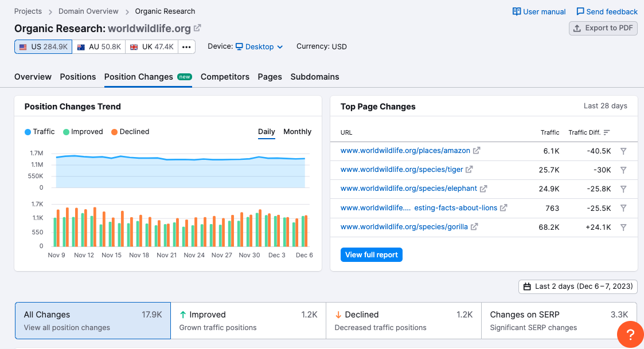Switch to the Competitors tab
644x349 pixels.
[225, 77]
